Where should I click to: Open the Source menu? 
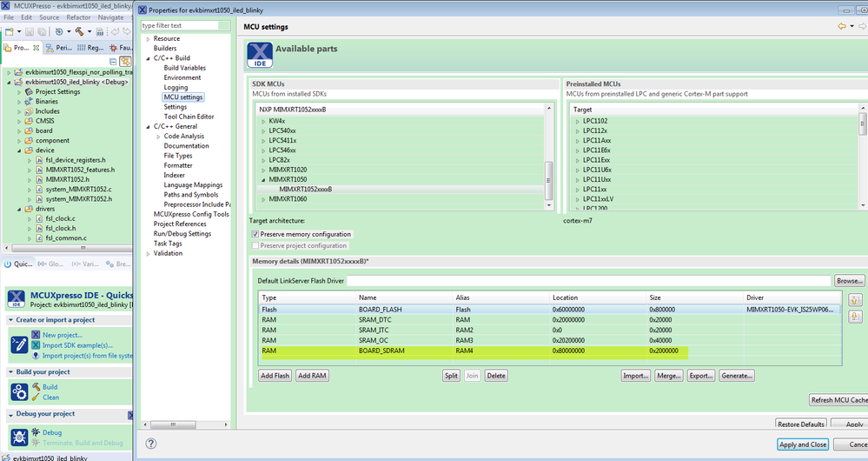pyautogui.click(x=49, y=17)
